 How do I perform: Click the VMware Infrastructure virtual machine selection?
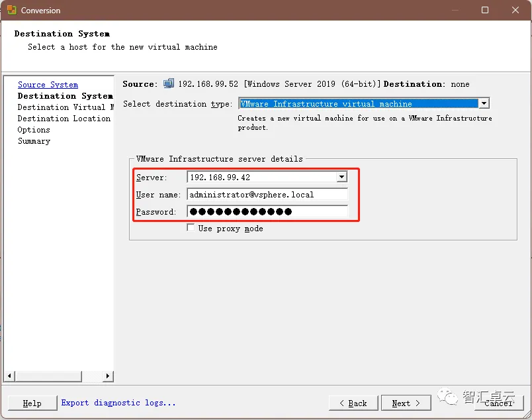click(x=358, y=103)
